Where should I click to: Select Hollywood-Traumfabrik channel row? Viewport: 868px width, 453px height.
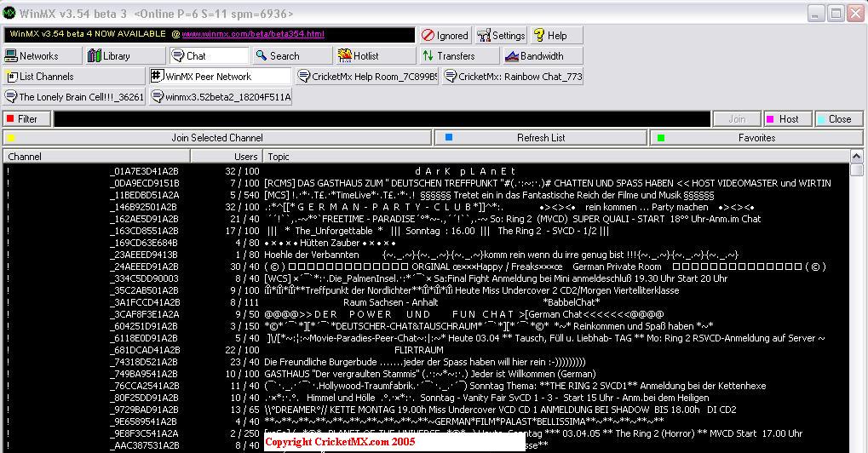point(426,386)
